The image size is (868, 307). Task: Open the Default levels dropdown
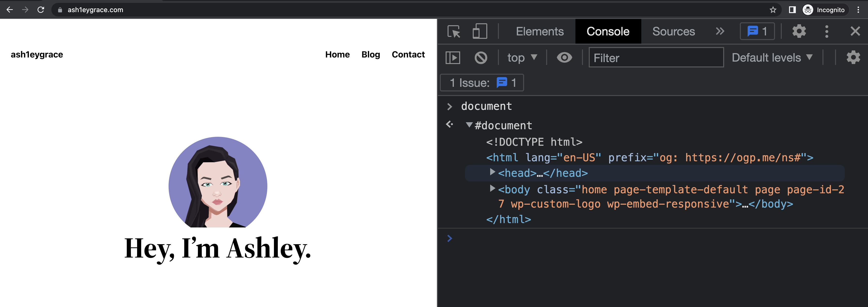coord(772,58)
